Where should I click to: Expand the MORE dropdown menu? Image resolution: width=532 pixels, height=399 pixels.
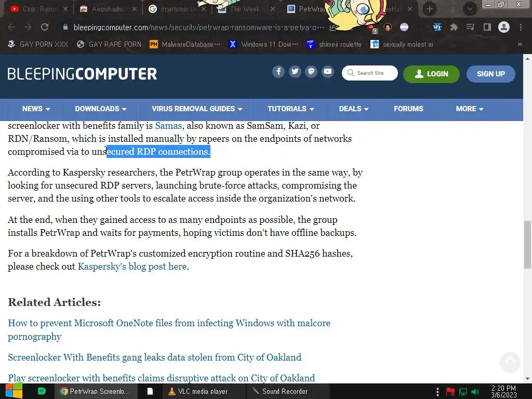pyautogui.click(x=469, y=109)
